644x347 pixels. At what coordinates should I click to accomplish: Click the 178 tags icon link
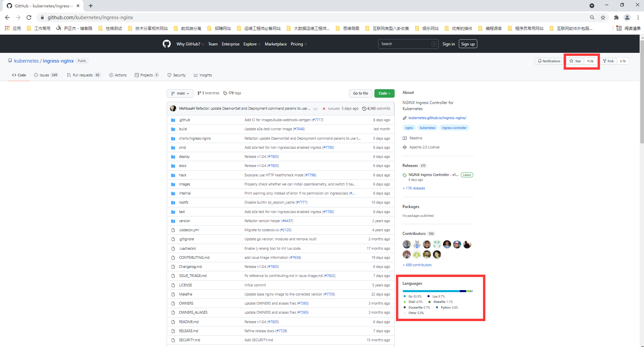pos(232,93)
